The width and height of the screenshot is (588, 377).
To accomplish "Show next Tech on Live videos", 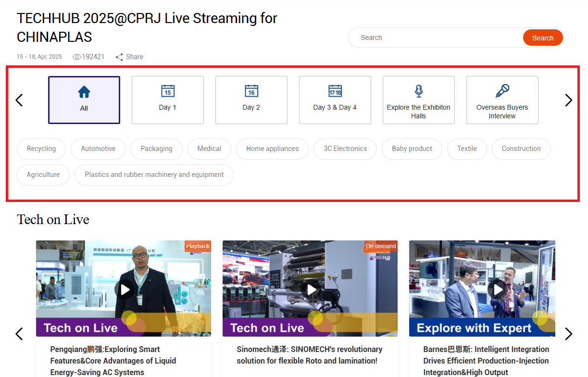I will point(568,334).
